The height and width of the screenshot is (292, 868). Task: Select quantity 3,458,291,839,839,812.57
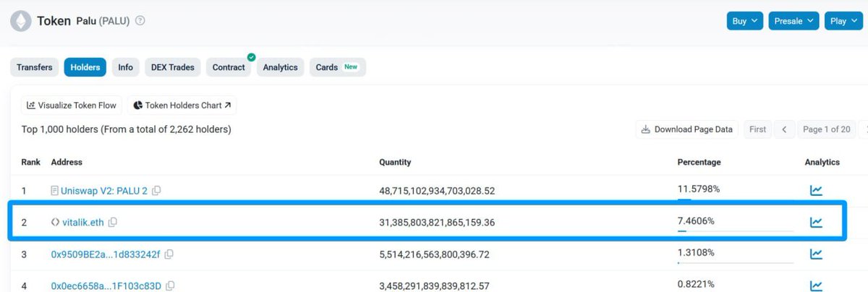click(x=434, y=286)
